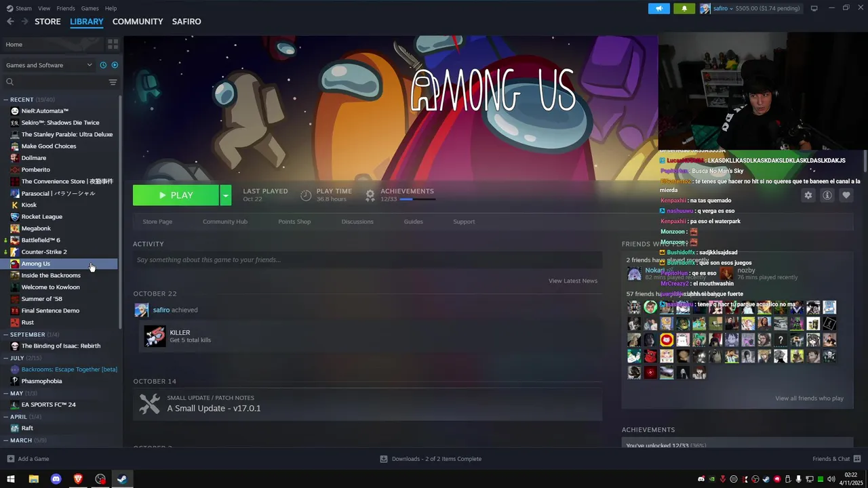
Task: Go back with the left arrow
Action: [x=10, y=22]
